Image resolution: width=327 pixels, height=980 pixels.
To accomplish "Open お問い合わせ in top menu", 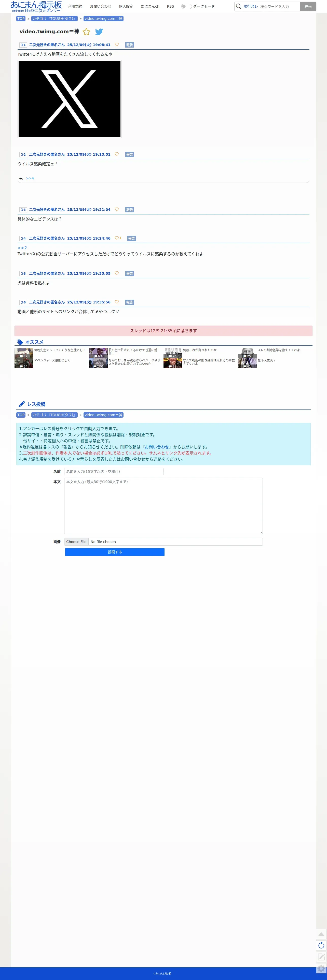I will point(101,6).
